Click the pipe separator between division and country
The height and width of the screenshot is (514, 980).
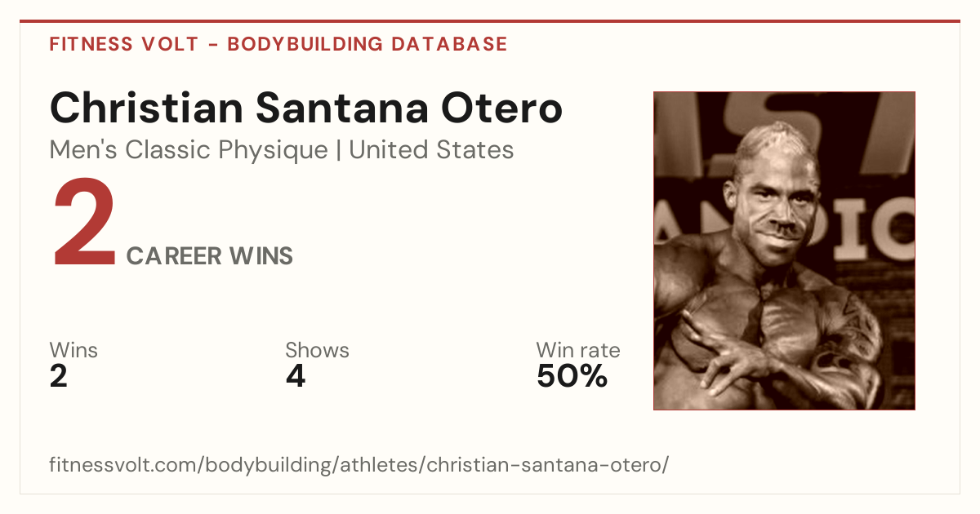point(339,150)
